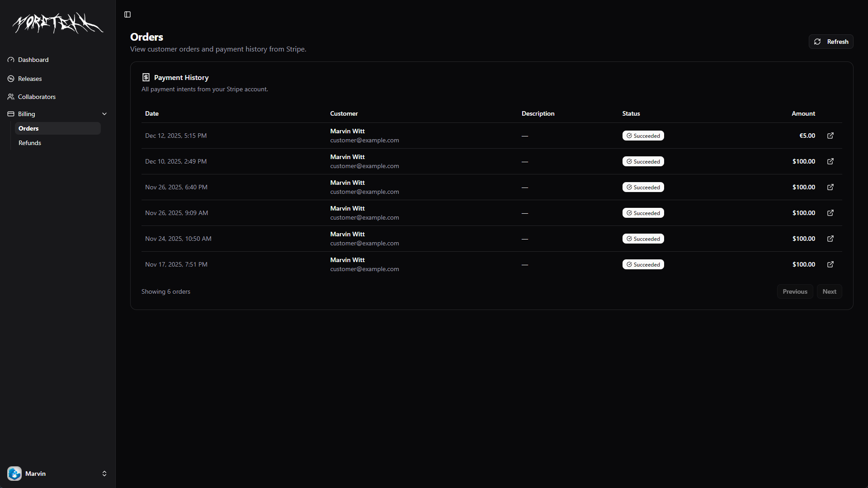This screenshot has width=868, height=488.
Task: Click the Marvin profile avatar
Action: coord(14,474)
